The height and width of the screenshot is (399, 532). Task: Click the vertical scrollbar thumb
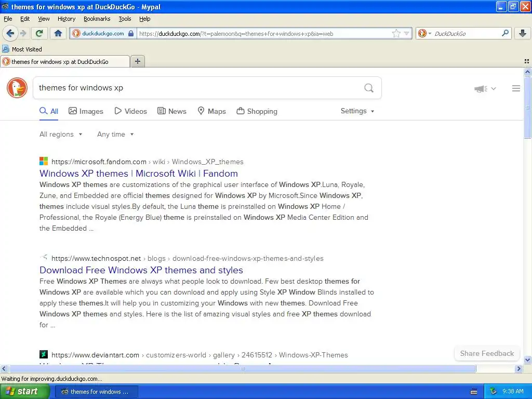[527, 108]
